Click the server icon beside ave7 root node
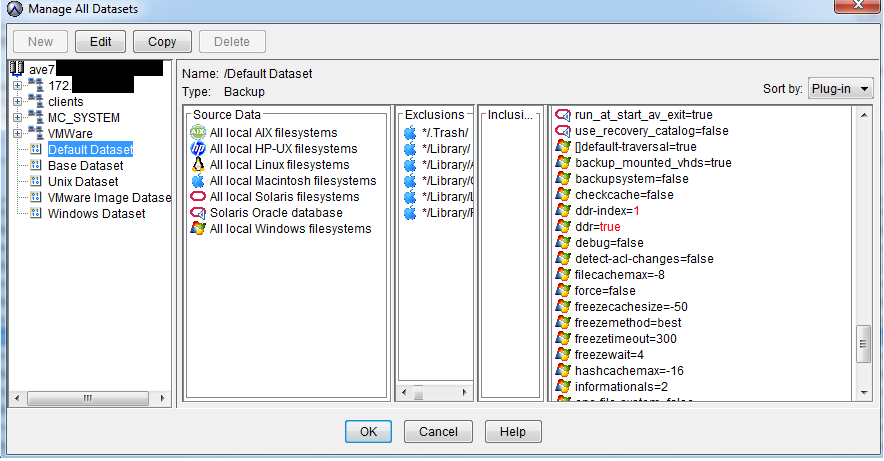Viewport: 884px width, 461px height. 17,68
